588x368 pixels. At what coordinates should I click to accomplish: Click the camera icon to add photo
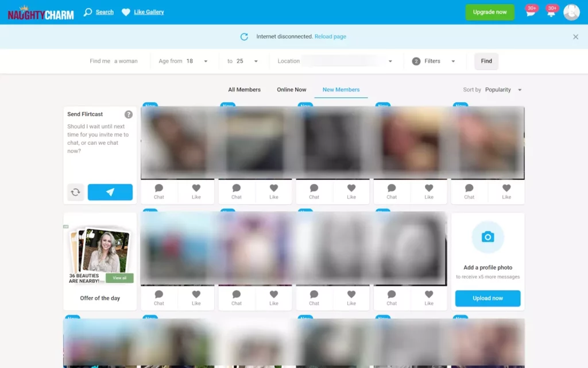click(x=488, y=237)
